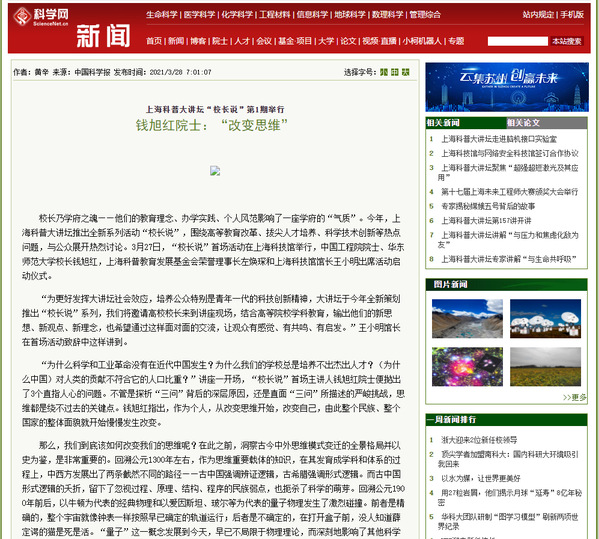The height and width of the screenshot is (539, 599).
Task: Open the 基金·项目 nav item
Action: [295, 41]
